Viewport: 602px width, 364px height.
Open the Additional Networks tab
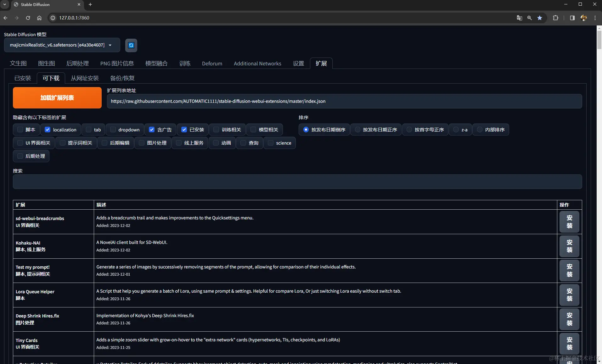(257, 63)
